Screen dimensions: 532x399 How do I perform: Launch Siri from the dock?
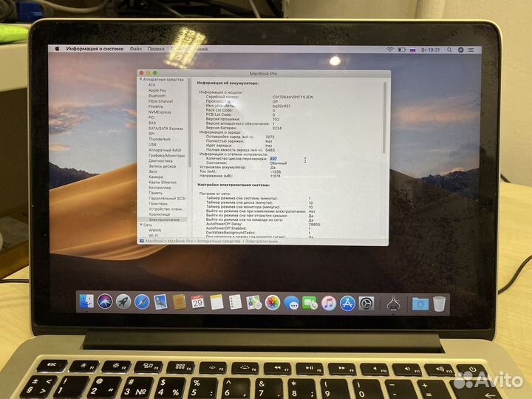click(105, 301)
